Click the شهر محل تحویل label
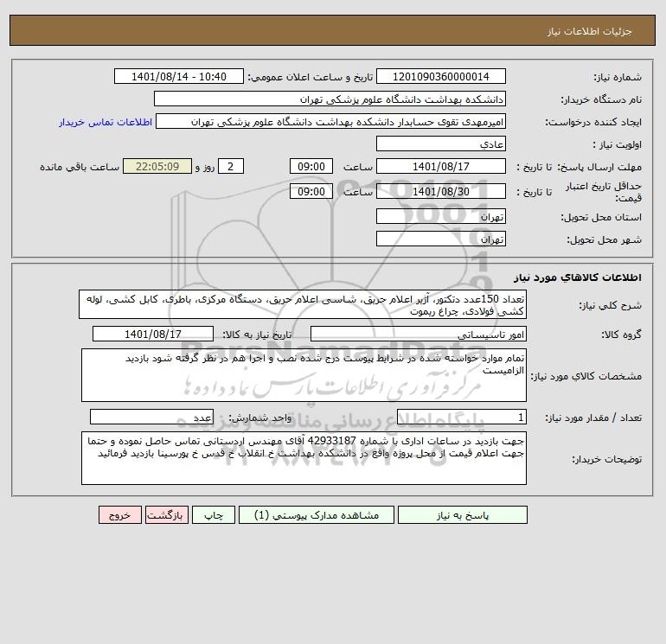This screenshot has height=644, width=666. coord(604,239)
